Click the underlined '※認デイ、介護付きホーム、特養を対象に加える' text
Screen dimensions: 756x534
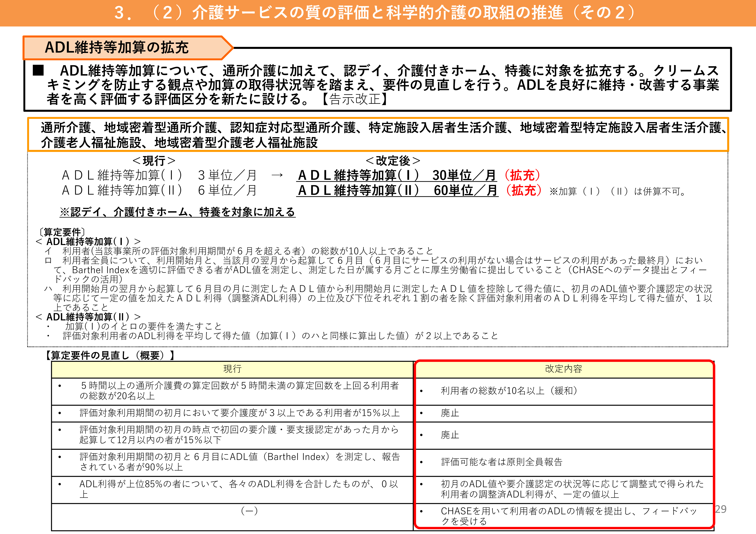(178, 212)
